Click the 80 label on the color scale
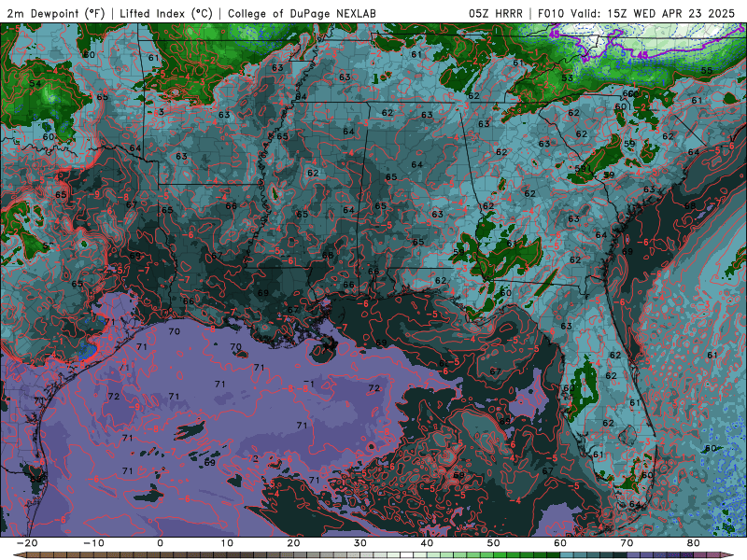The height and width of the screenshot is (560, 747). (694, 543)
